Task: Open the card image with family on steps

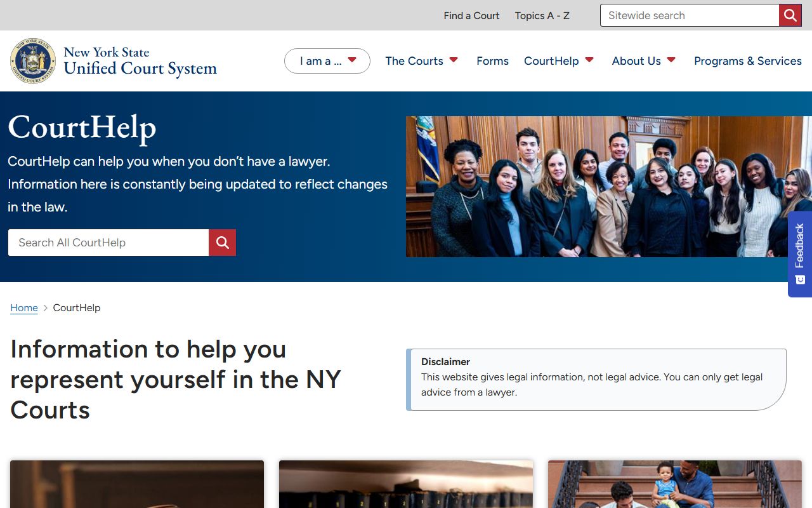Action: tap(675, 484)
